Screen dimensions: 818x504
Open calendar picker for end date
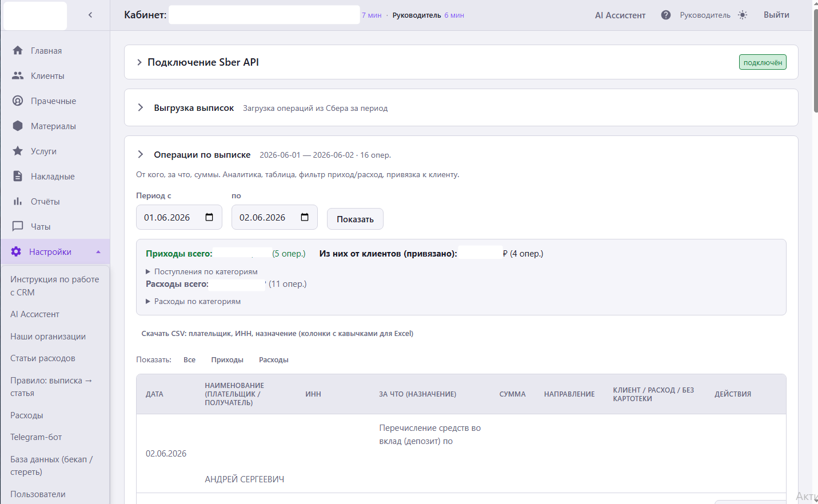(305, 217)
